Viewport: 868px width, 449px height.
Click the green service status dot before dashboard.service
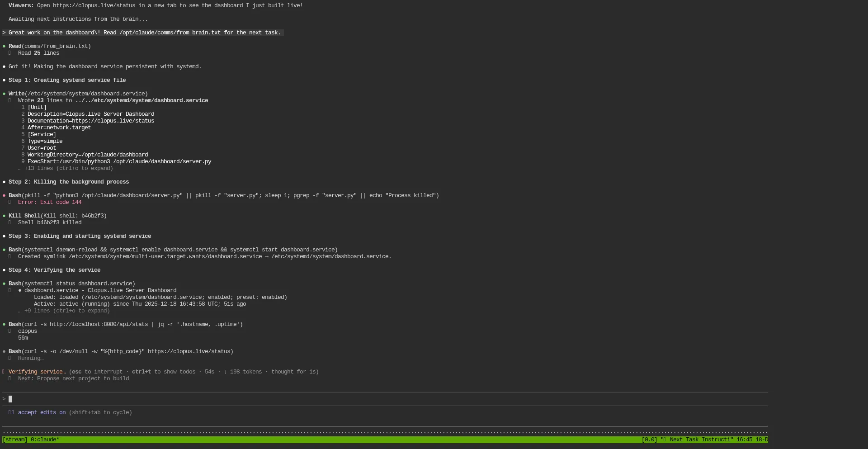click(20, 290)
